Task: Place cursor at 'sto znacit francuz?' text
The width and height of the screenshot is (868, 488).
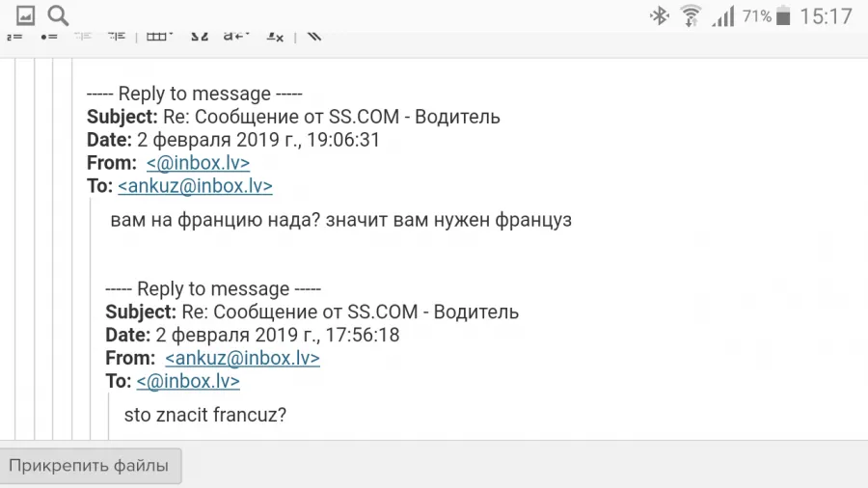Action: 204,415
